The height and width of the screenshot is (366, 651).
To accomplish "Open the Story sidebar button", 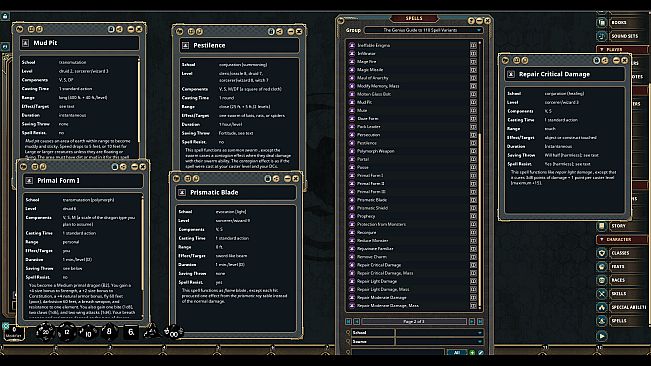I will [622, 226].
